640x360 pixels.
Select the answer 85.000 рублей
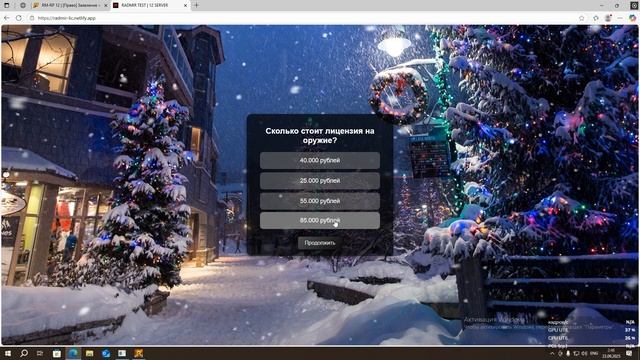320,220
